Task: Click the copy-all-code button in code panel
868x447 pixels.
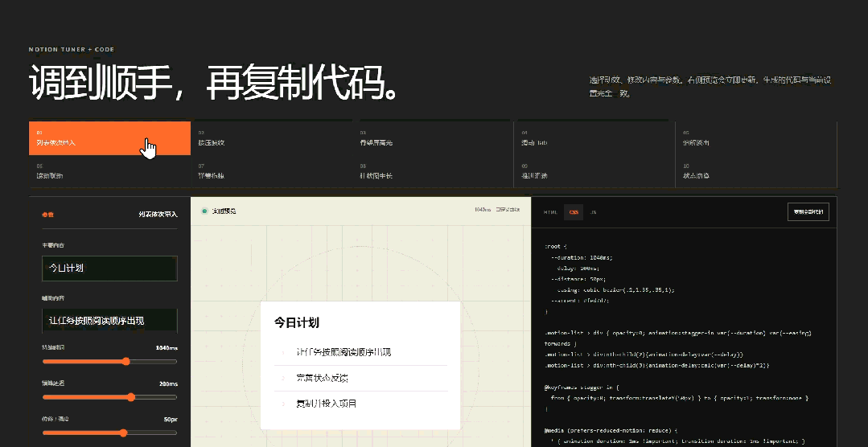Action: (808, 212)
